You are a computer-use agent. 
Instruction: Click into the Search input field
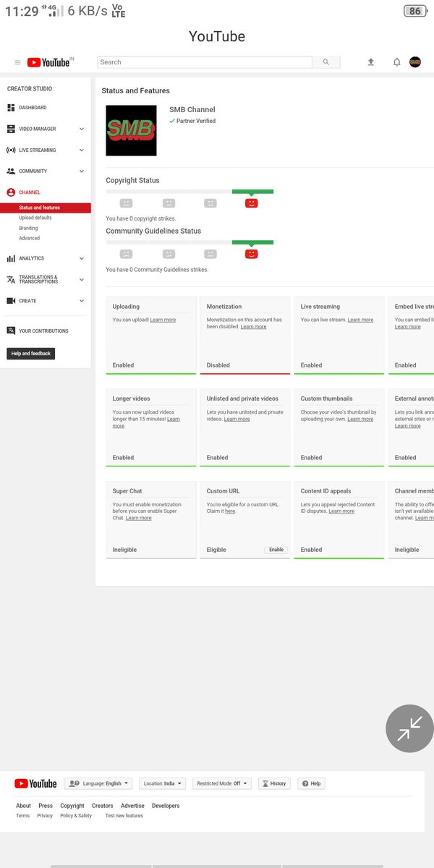click(205, 62)
